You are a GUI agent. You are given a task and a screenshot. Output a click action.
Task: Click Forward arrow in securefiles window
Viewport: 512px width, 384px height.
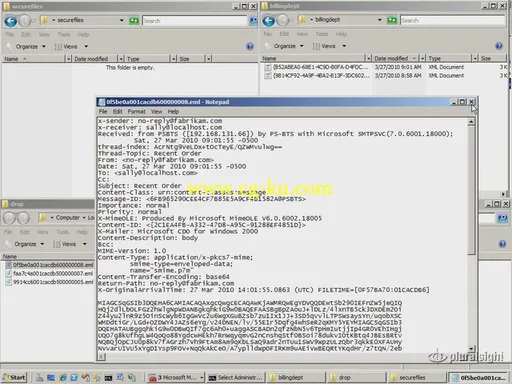coord(25,21)
